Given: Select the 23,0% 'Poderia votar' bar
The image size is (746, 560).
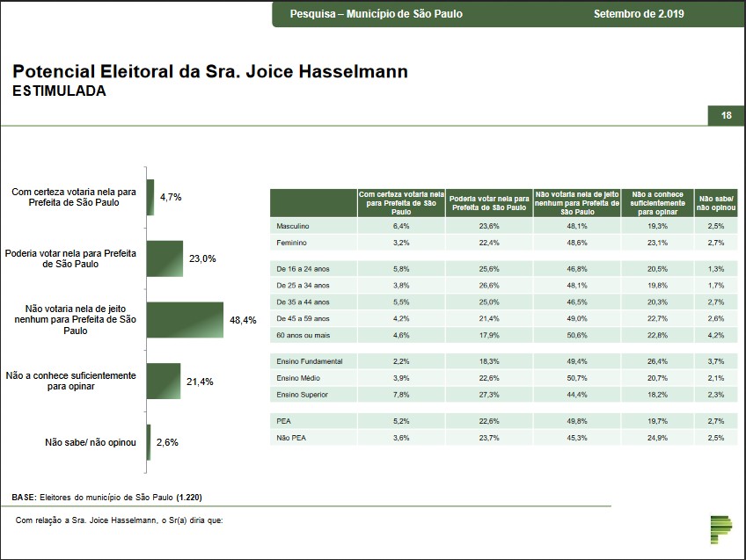Looking at the screenshot, I should pyautogui.click(x=165, y=258).
